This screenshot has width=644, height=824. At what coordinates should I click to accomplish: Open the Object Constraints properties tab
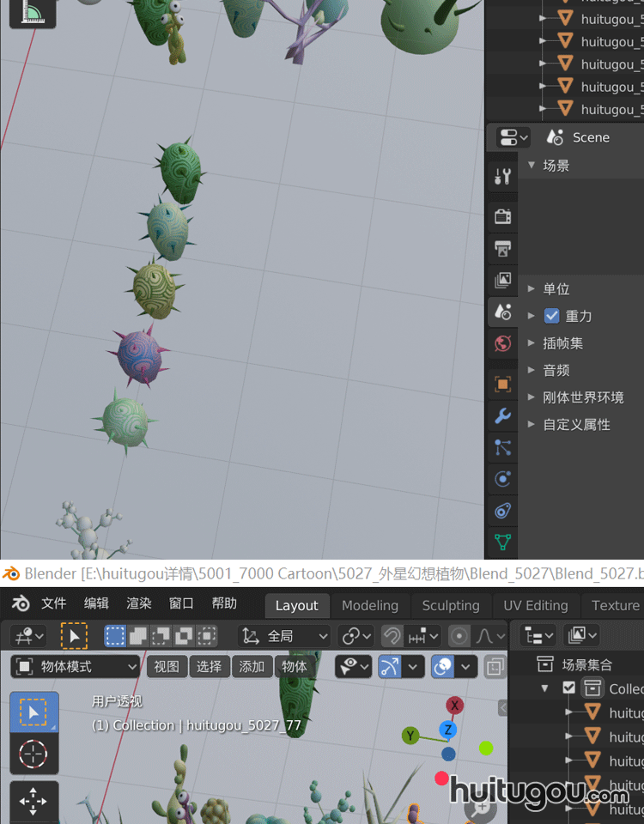[502, 511]
